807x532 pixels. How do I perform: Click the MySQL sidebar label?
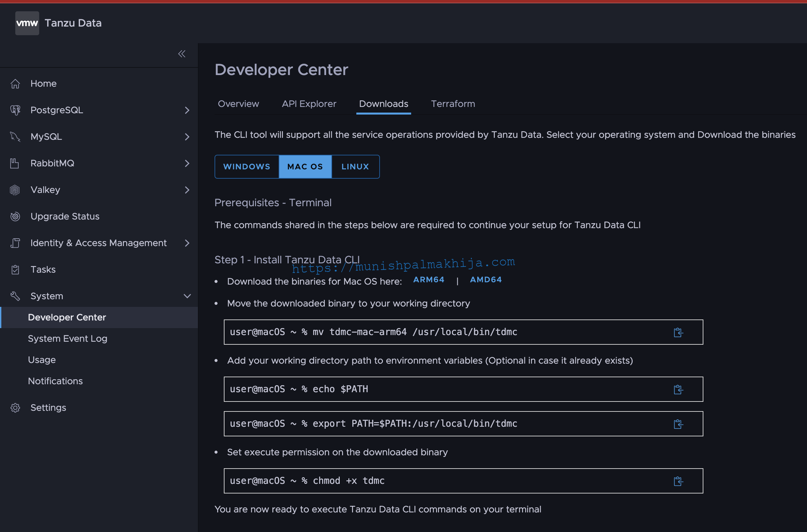point(46,137)
